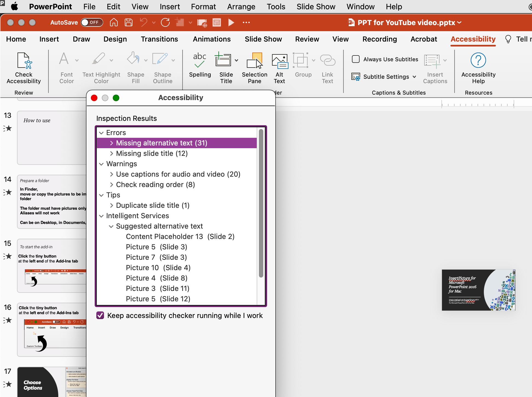Expand Missing alternative text (31)

click(x=111, y=143)
